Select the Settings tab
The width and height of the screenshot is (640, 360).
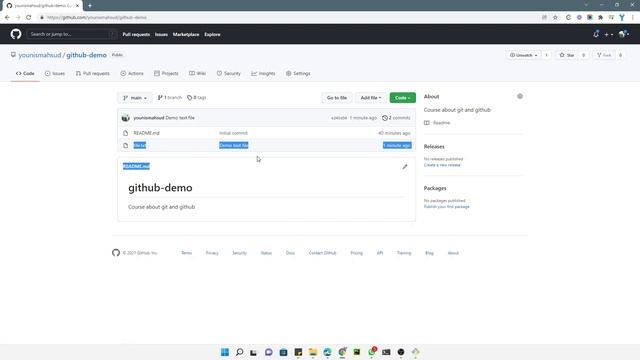click(x=298, y=73)
